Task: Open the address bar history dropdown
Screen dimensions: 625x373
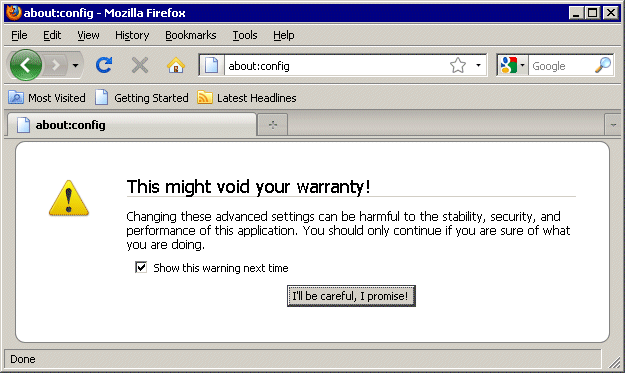Action: [x=478, y=65]
